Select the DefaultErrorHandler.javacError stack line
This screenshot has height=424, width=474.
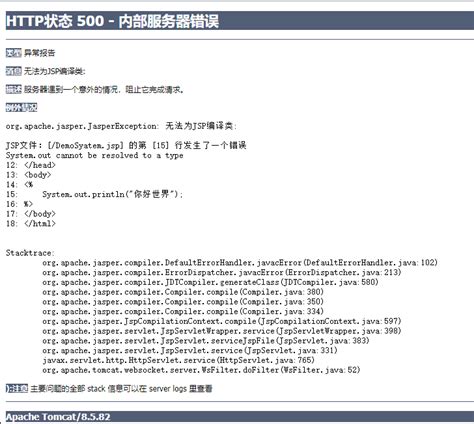click(240, 263)
